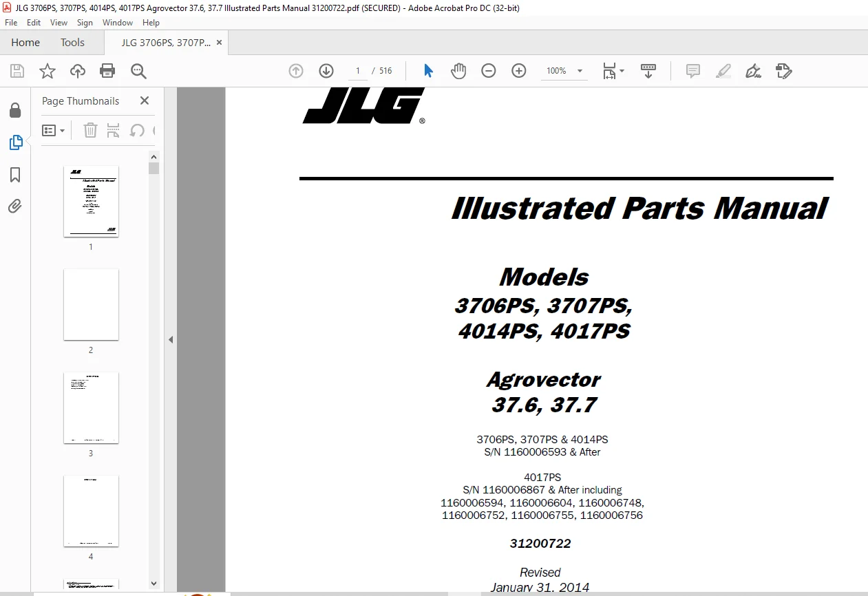Click the 100% zoom value field

[x=556, y=71]
